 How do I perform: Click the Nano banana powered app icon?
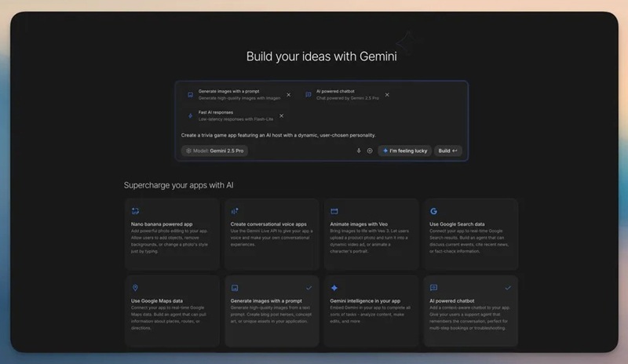click(135, 211)
